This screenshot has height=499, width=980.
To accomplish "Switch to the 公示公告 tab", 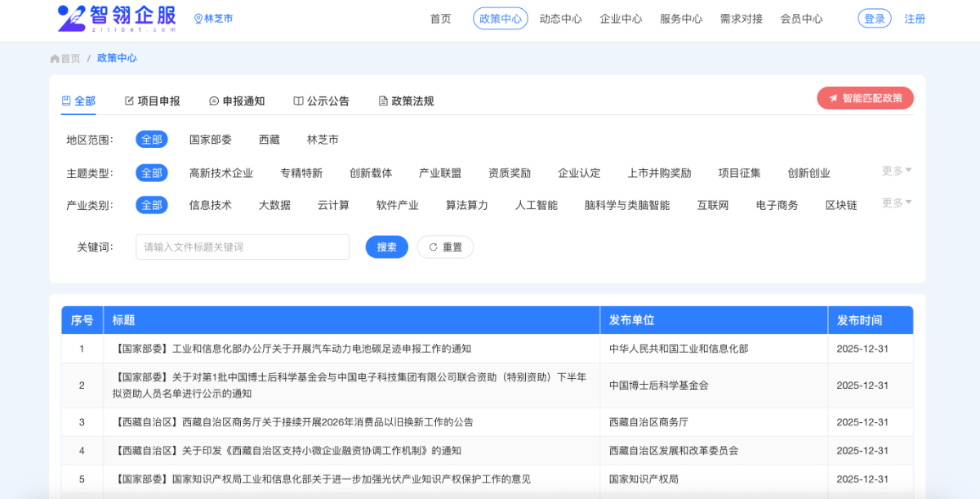I will (x=321, y=101).
